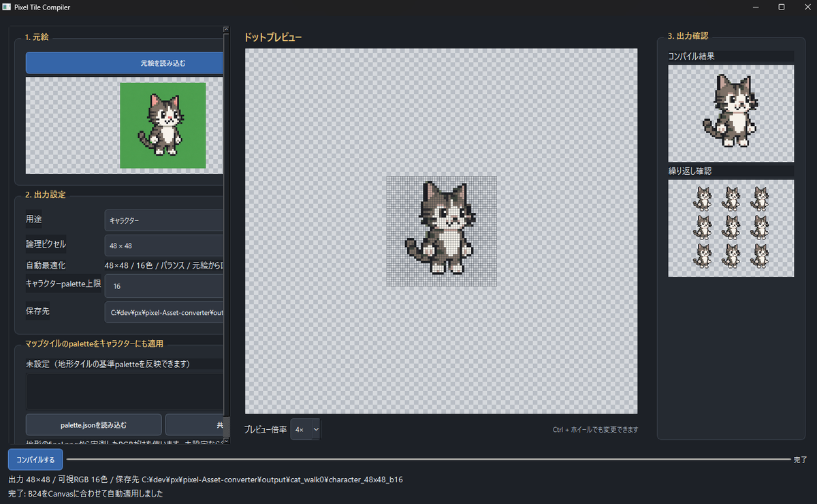Click the empty palette box under 未設定
The width and height of the screenshot is (817, 504).
point(125,391)
